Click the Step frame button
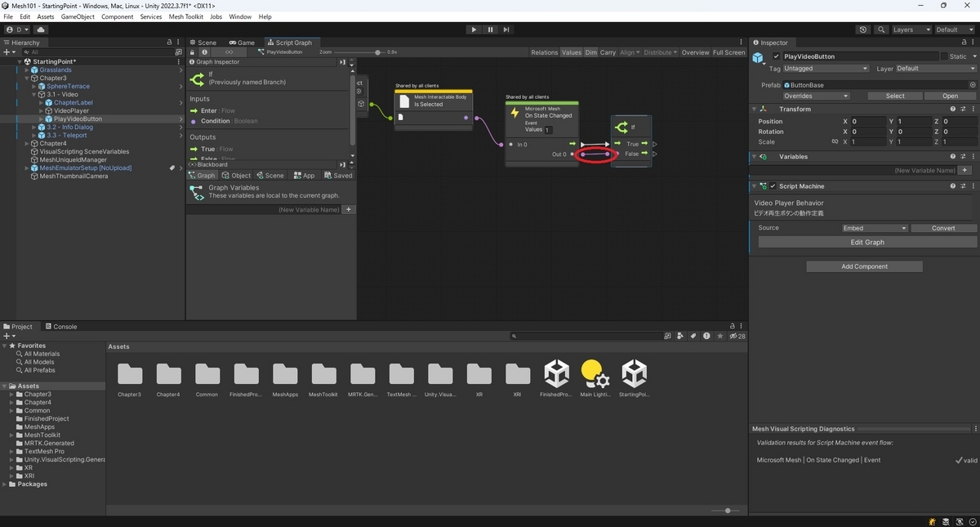The image size is (980, 527). [x=506, y=29]
